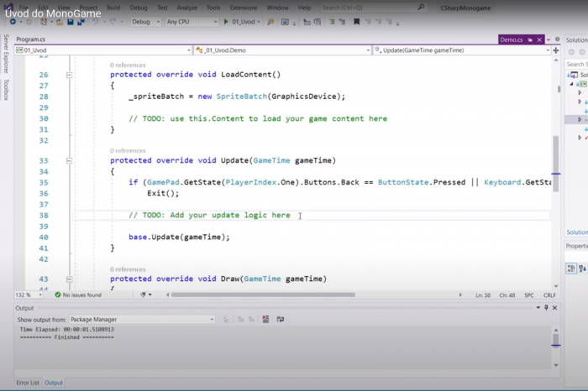Open the document tab settings gear
The width and height of the screenshot is (588, 391).
tap(557, 39)
